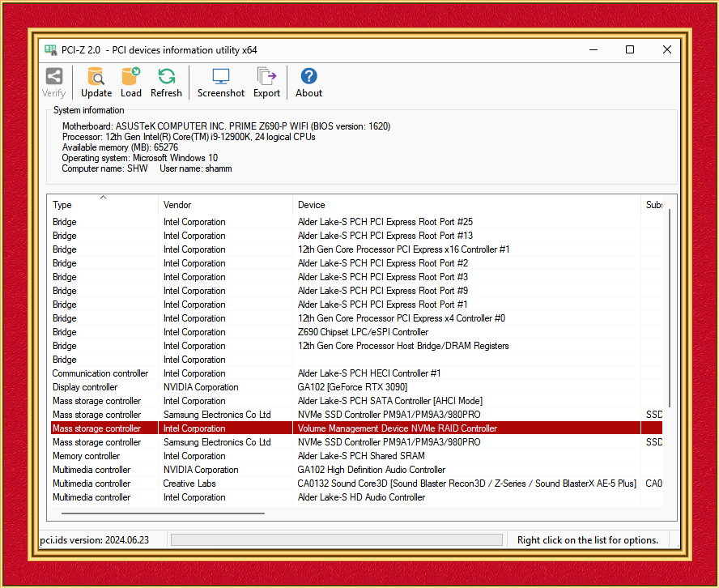Click NVIDIA Corporation vendor in Display controller row
This screenshot has width=719, height=588.
[201, 387]
